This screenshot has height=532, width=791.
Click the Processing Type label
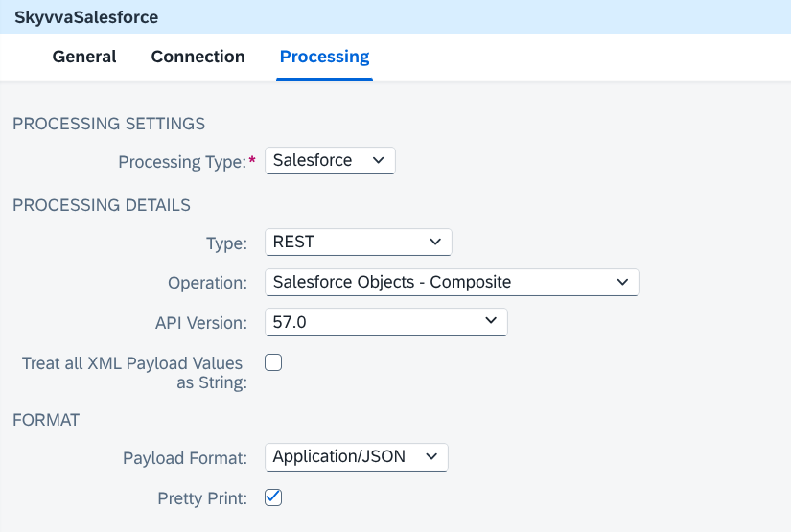pos(182,162)
